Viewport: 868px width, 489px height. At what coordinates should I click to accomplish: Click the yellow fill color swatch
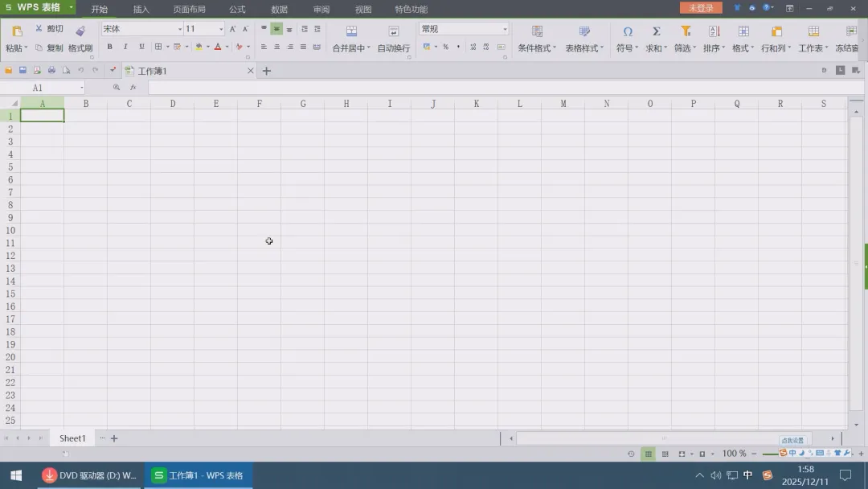(x=199, y=47)
